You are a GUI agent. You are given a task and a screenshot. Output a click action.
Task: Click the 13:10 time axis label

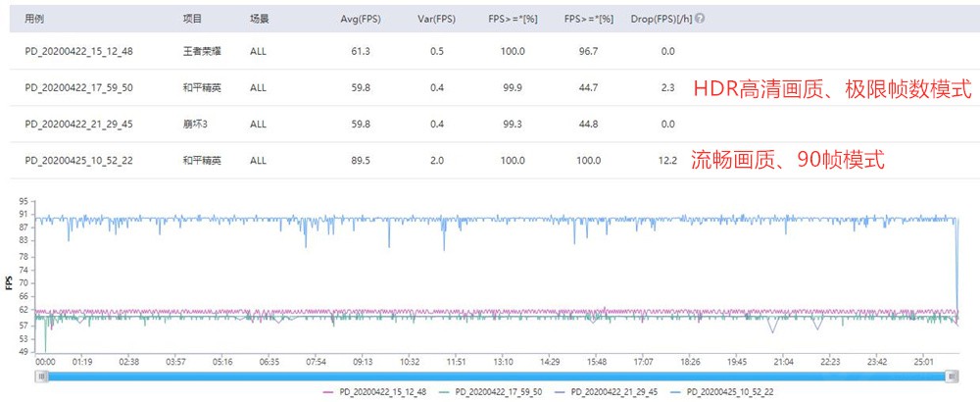[x=503, y=362]
